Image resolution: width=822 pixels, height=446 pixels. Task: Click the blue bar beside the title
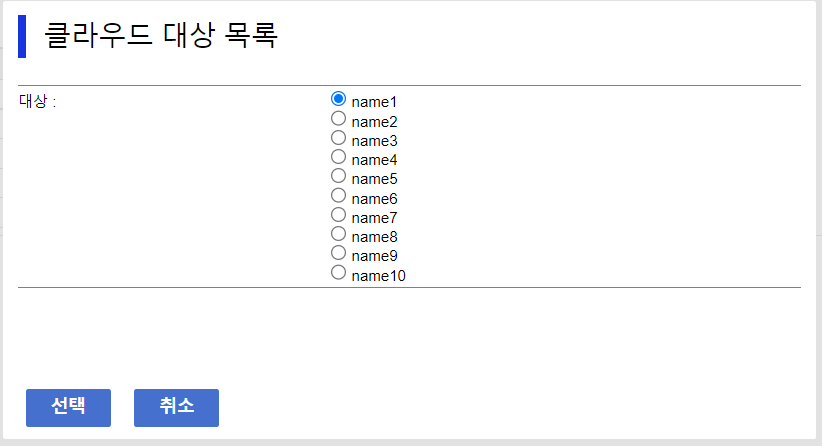(x=22, y=37)
